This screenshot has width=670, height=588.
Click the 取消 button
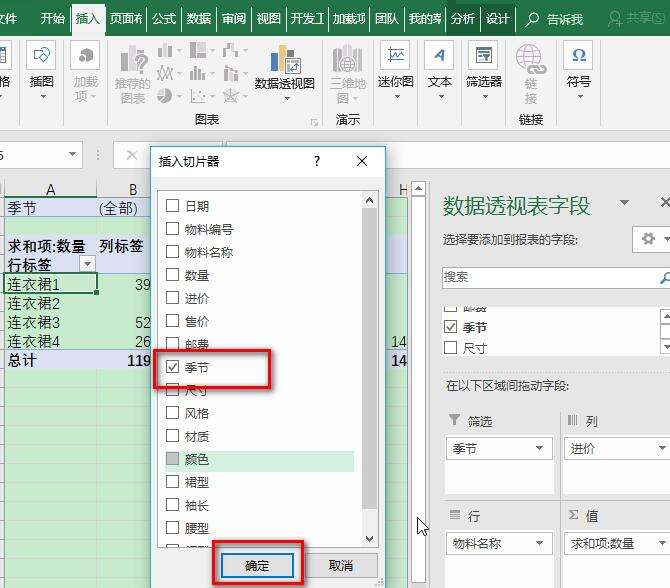(x=341, y=566)
